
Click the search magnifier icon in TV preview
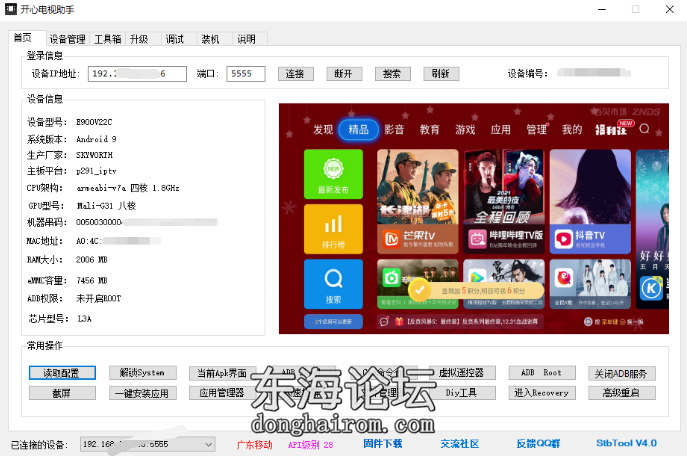[x=644, y=129]
